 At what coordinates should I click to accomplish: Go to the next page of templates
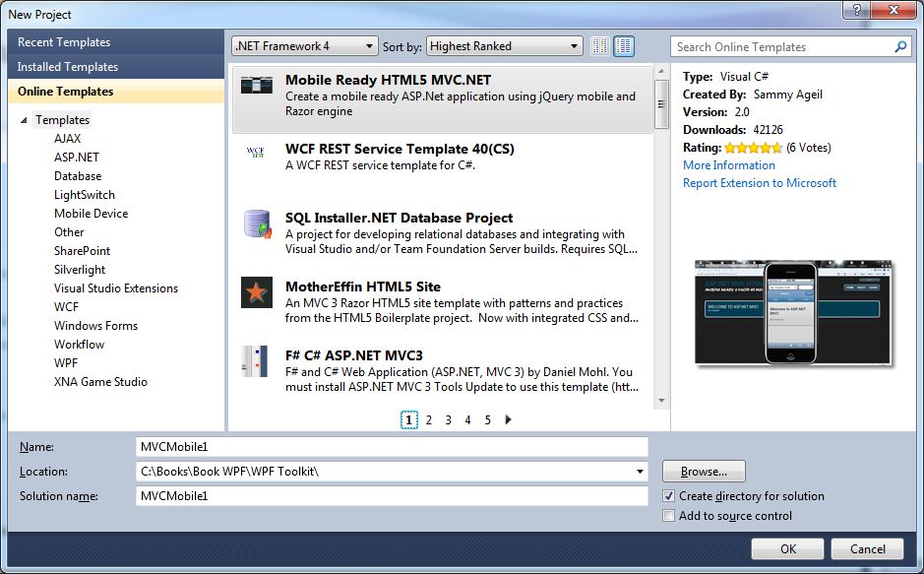click(507, 418)
